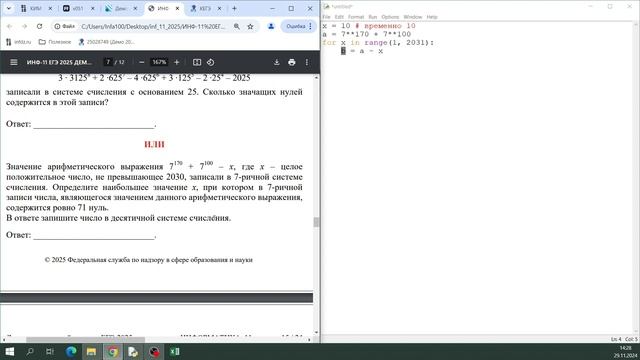Click the 167% zoom level field
Image resolution: width=640 pixels, height=360 pixels.
coord(159,62)
